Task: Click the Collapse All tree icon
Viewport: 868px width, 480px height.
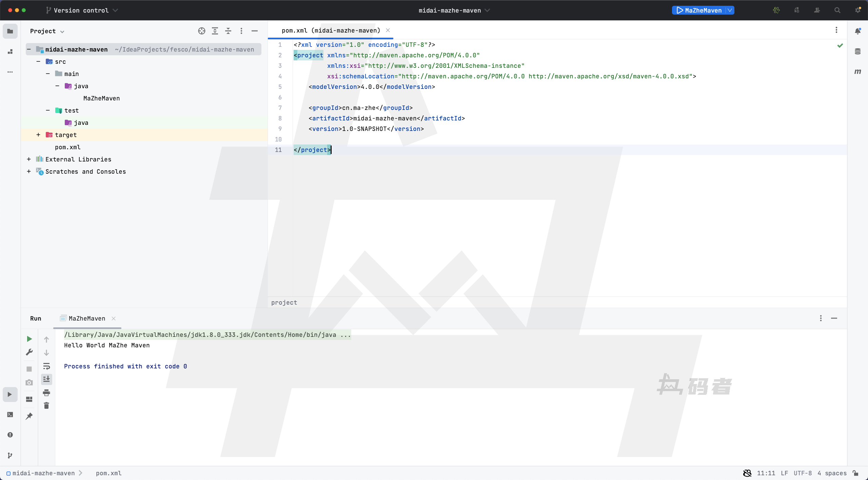Action: coord(228,31)
